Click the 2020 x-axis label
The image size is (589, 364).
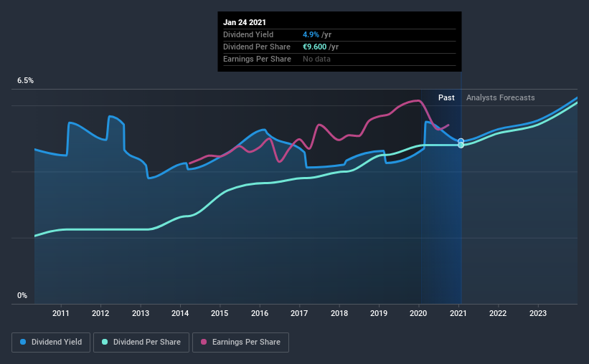pyautogui.click(x=418, y=313)
